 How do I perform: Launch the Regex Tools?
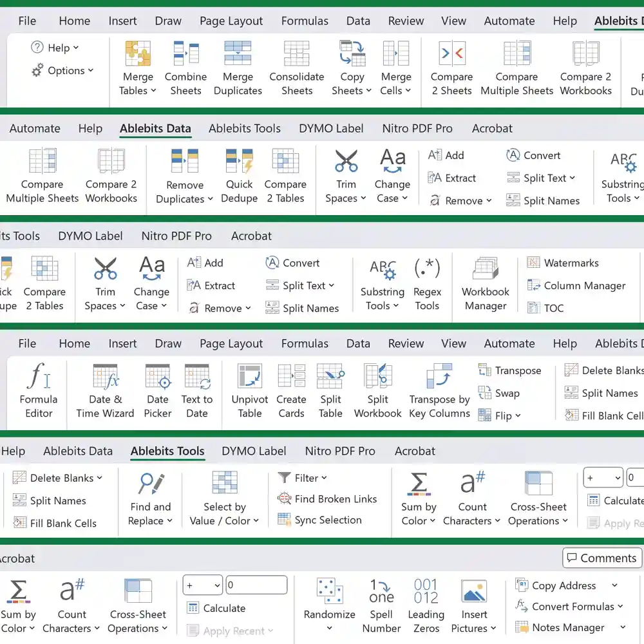click(x=427, y=284)
